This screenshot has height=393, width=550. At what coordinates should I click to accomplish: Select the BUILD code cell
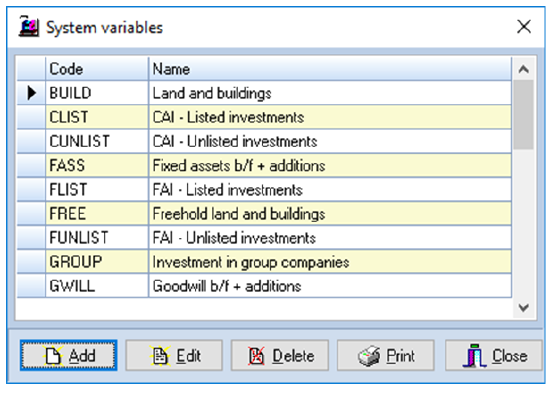pyautogui.click(x=97, y=93)
